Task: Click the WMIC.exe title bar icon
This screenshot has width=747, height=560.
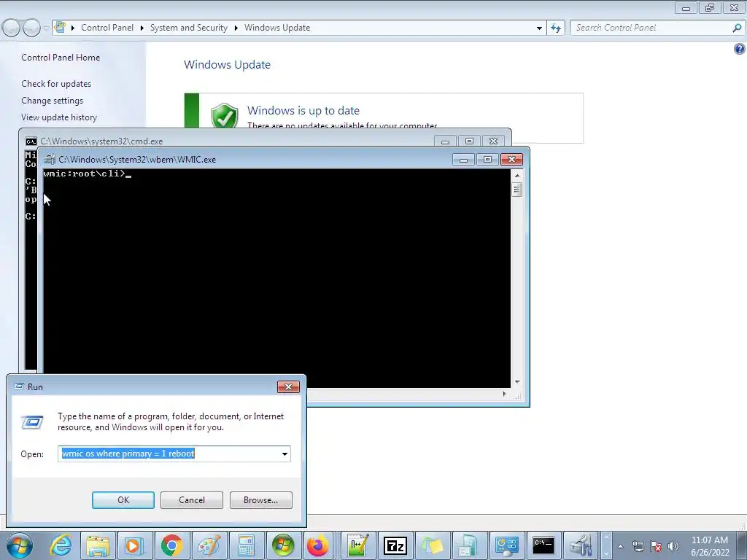Action: (50, 160)
